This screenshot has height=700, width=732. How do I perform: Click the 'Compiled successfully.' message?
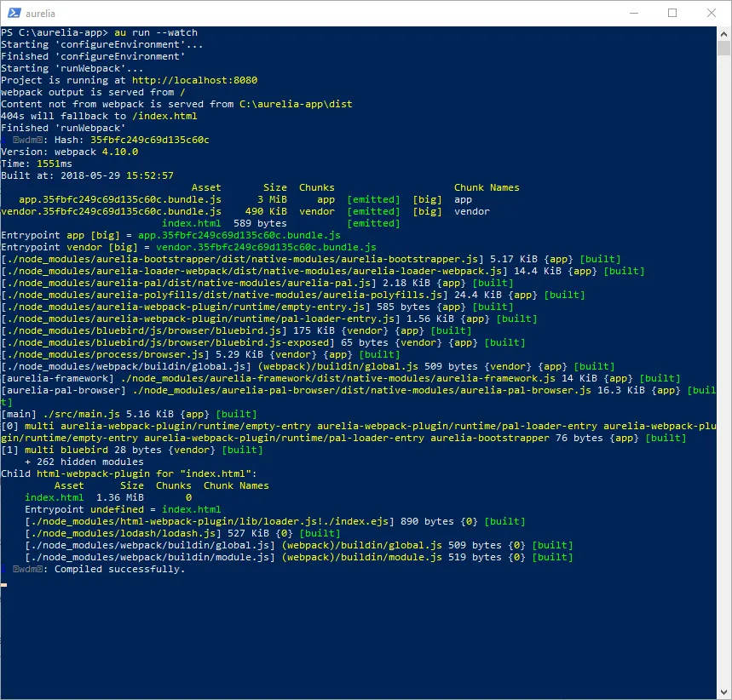pyautogui.click(x=120, y=570)
